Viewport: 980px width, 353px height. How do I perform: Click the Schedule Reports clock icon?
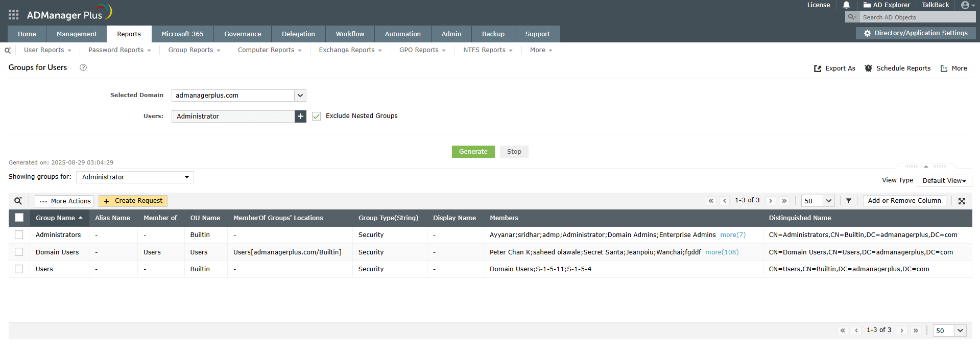868,68
